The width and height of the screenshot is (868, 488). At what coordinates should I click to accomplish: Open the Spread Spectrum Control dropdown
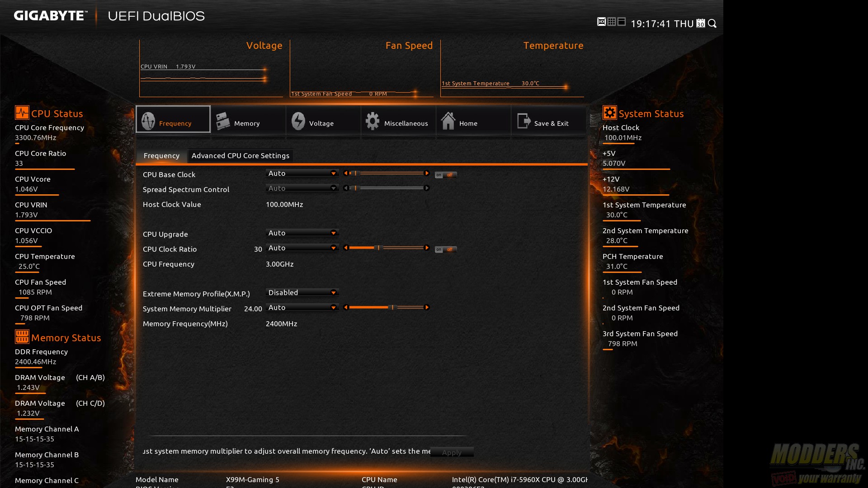click(x=302, y=188)
